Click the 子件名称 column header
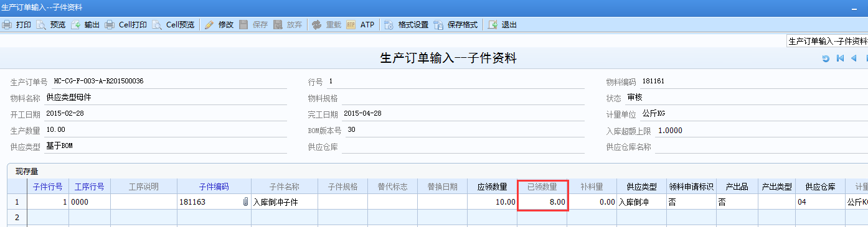868x227 pixels. pyautogui.click(x=285, y=187)
